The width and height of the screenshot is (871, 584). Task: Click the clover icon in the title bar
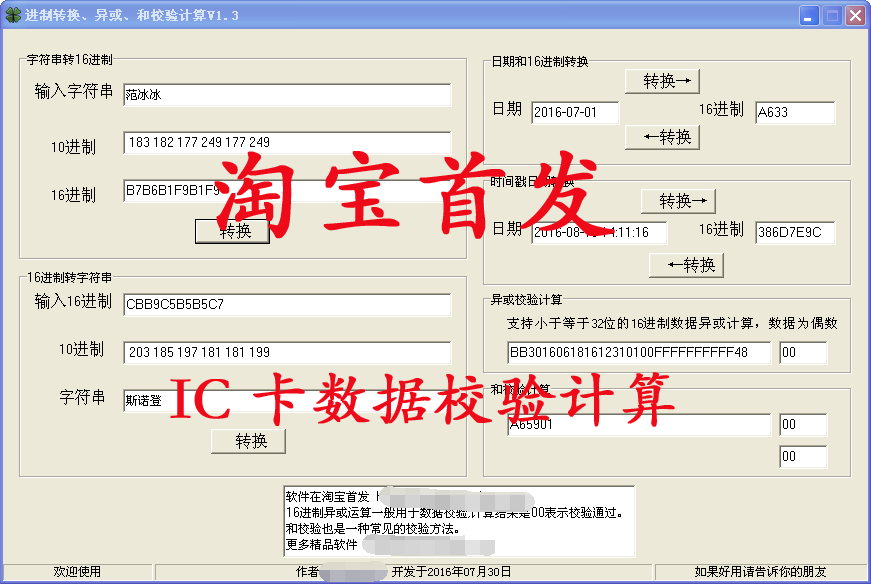[14, 14]
